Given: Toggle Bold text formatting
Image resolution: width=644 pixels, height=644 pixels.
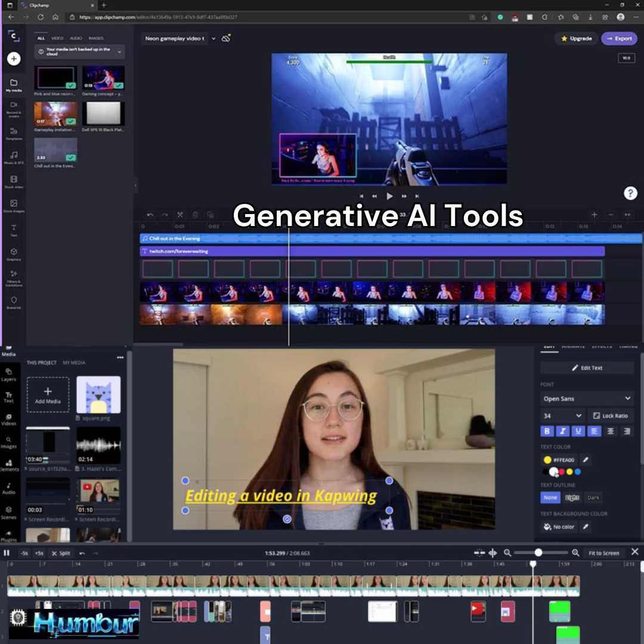Looking at the screenshot, I should click(547, 431).
